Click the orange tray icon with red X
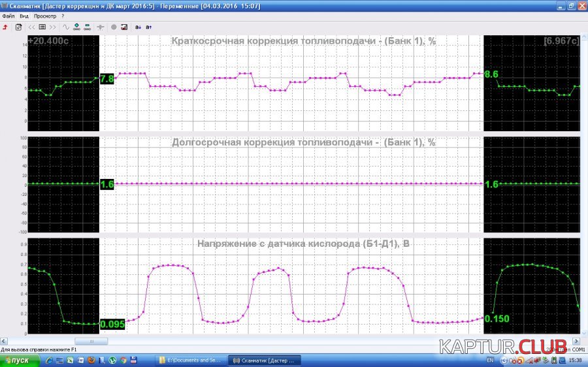 [521, 360]
